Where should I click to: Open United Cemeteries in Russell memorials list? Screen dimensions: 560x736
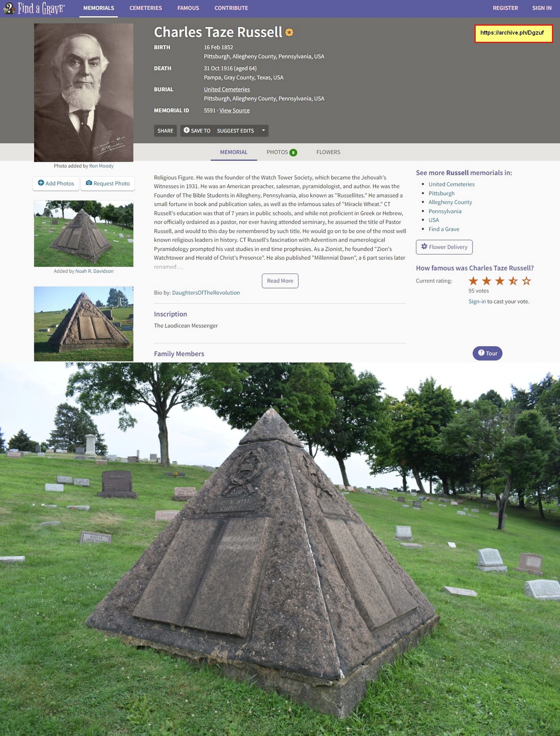click(x=451, y=184)
